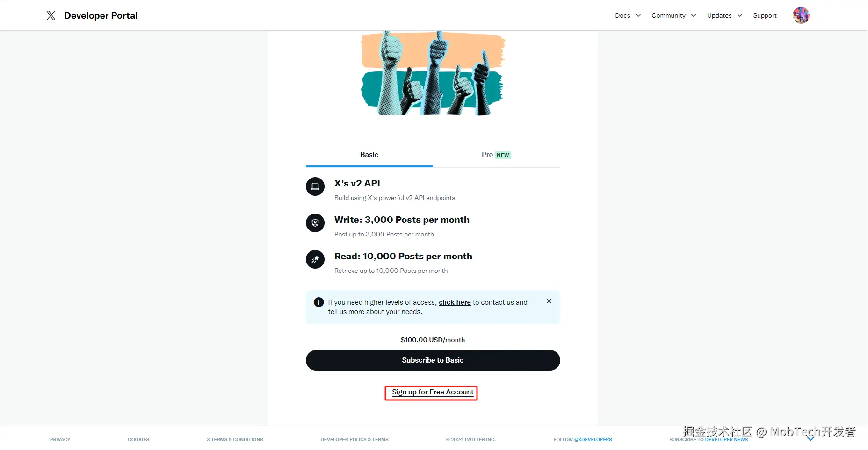Click the shield icon beside Write posts
The image size is (868, 450).
click(x=315, y=223)
